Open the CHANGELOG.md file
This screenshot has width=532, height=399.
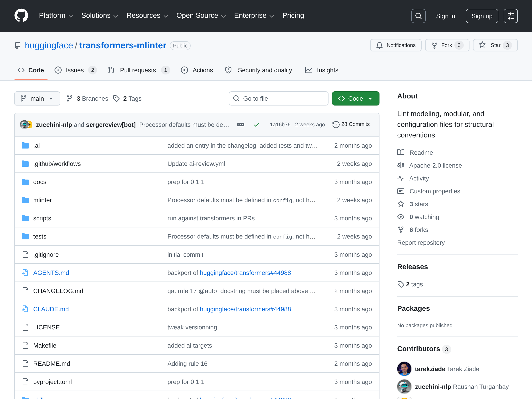tap(58, 291)
